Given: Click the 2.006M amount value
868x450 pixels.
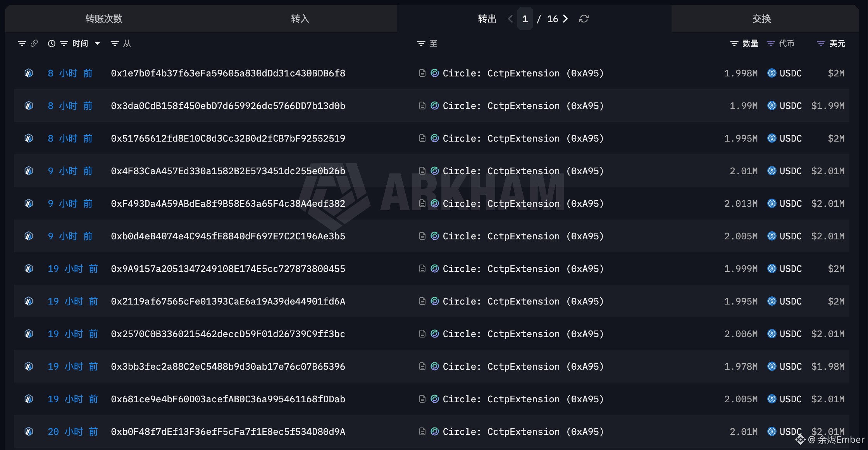Looking at the screenshot, I should [x=741, y=334].
